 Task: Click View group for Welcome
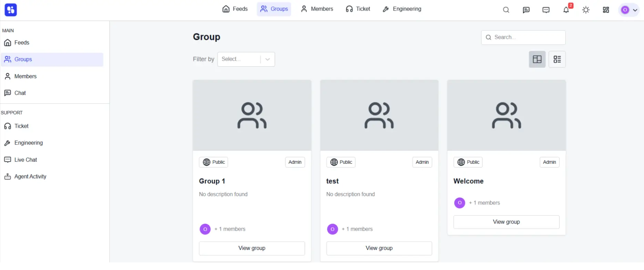point(507,222)
